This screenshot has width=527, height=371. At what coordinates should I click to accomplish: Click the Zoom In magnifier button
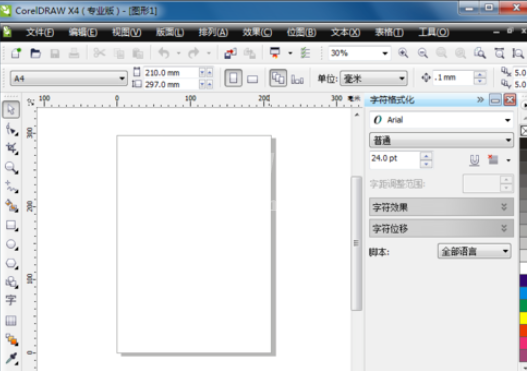point(403,53)
